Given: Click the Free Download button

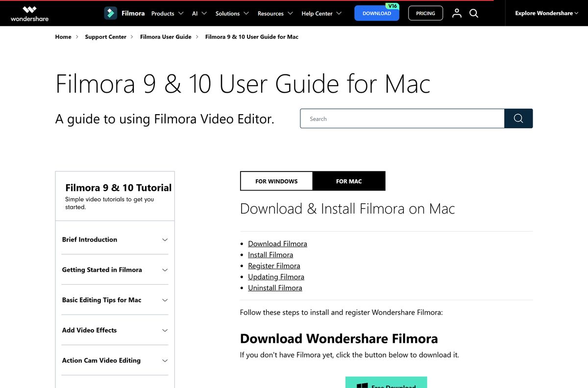Looking at the screenshot, I should coord(386,382).
